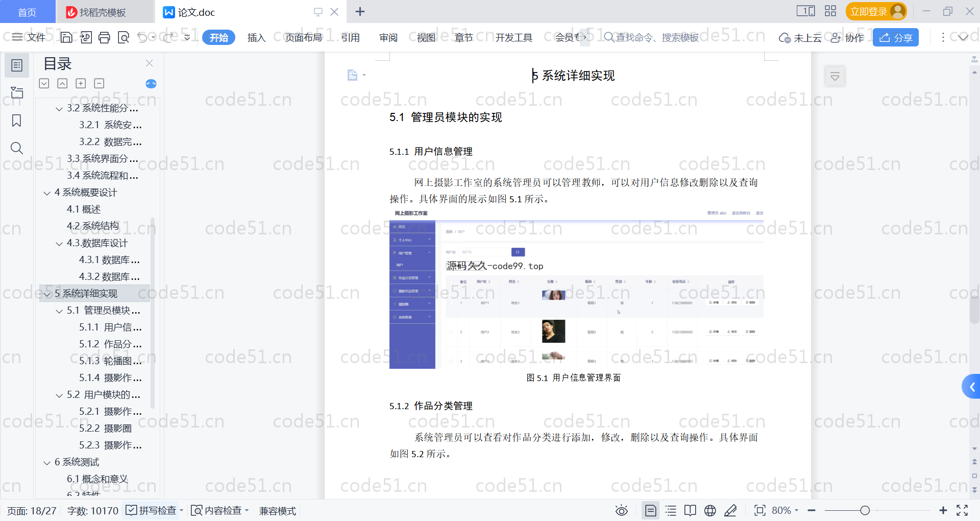Select the 章节 ribbon tab
The height and width of the screenshot is (521, 980).
click(x=464, y=37)
